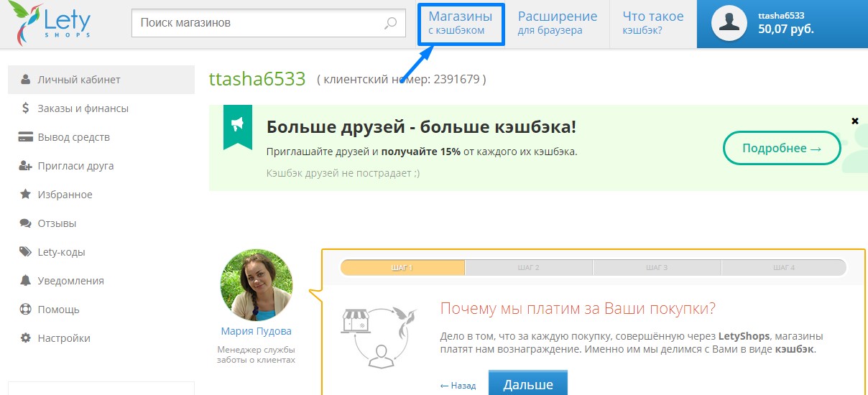Click the magnifier search icon
Screen dimensions: 868x395
click(390, 23)
